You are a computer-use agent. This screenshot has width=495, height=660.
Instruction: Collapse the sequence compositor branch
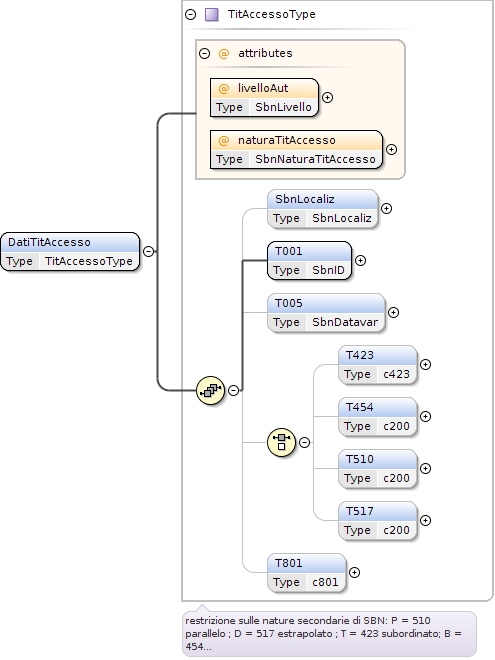point(234,391)
